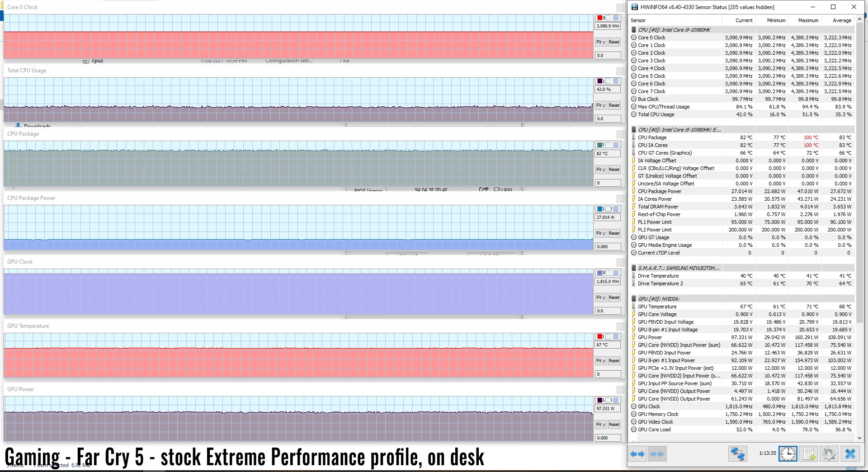Click red color swatch on Core 0 Clock graph
This screenshot has height=472, width=868.
(600, 18)
